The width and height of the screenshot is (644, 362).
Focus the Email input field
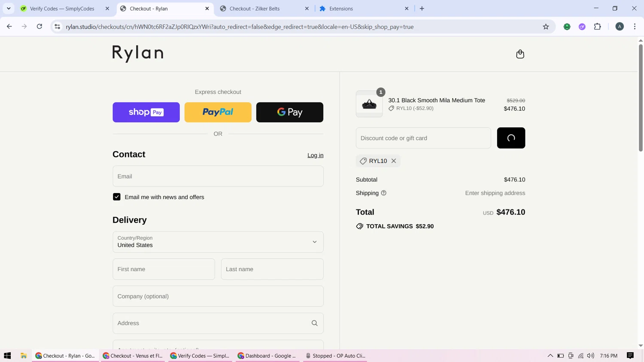click(x=218, y=176)
